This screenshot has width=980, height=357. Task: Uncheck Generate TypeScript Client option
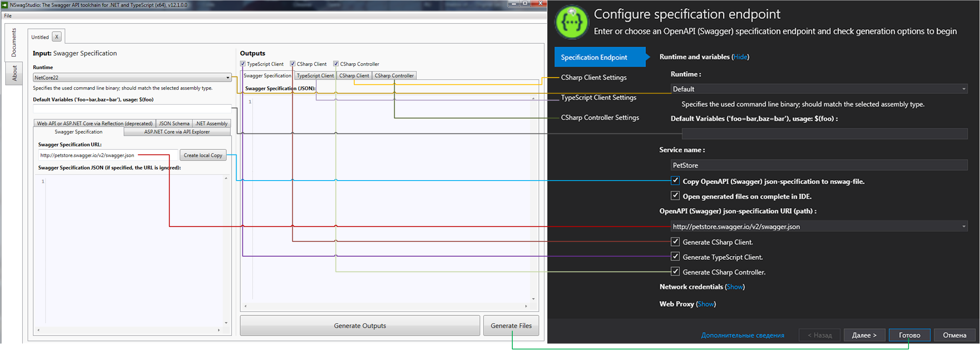tap(675, 256)
